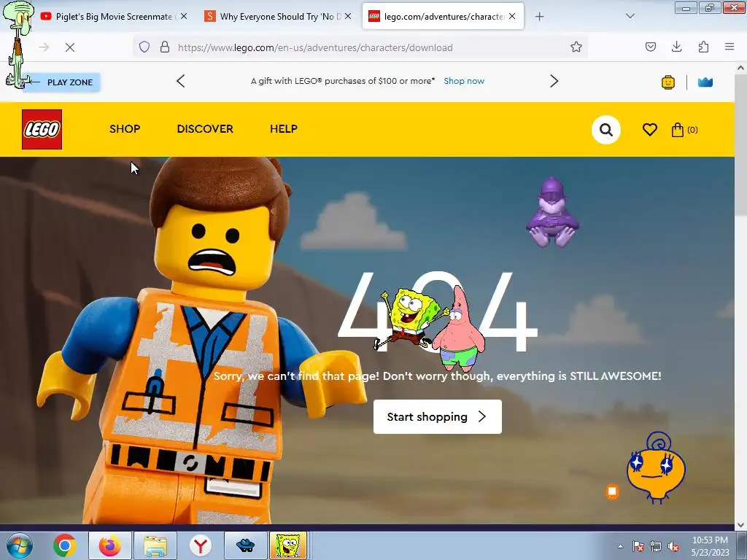The image size is (747, 560).
Task: Show hidden tray icons arrow
Action: tap(620, 546)
